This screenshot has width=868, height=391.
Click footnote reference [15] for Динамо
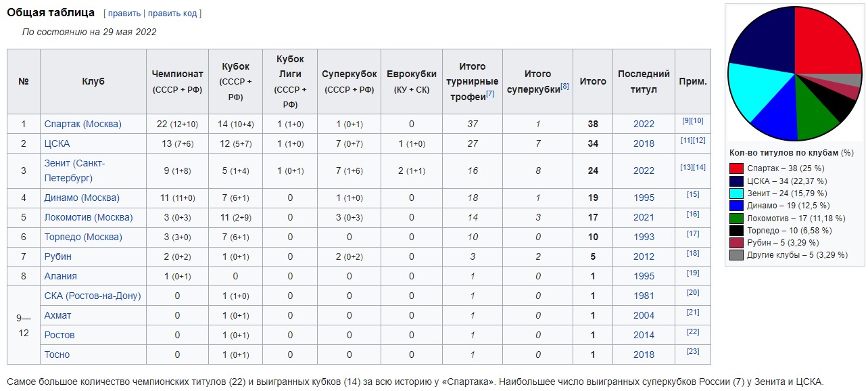click(x=693, y=195)
